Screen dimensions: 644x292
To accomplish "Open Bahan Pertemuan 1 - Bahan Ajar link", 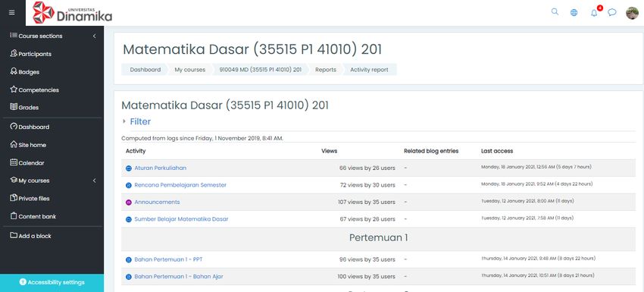I will tap(179, 276).
